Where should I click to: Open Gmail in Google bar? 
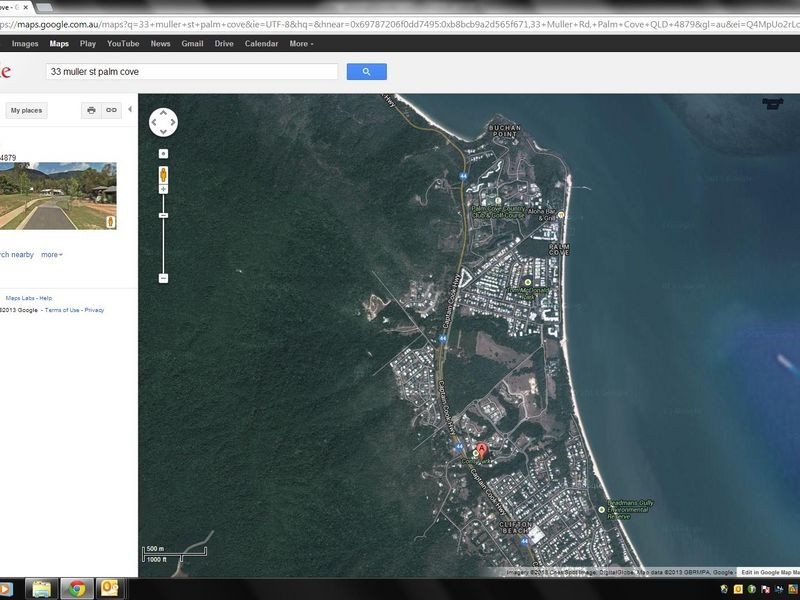pyautogui.click(x=192, y=44)
